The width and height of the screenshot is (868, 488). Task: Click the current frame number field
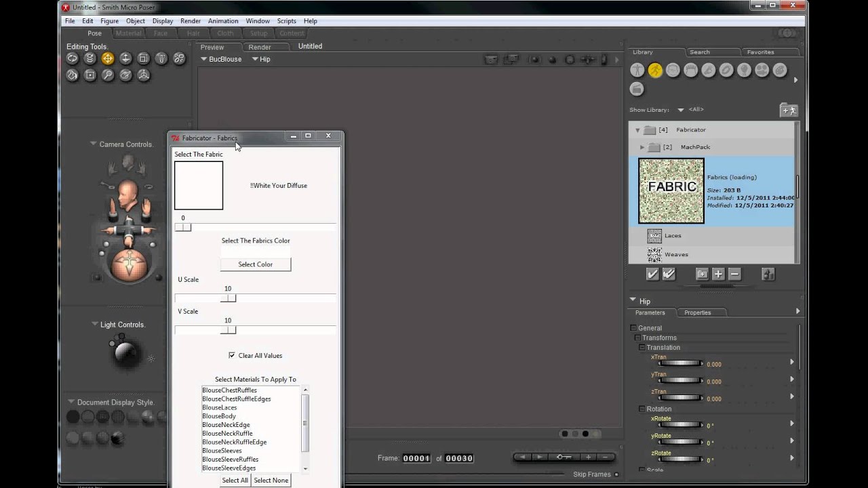click(416, 458)
